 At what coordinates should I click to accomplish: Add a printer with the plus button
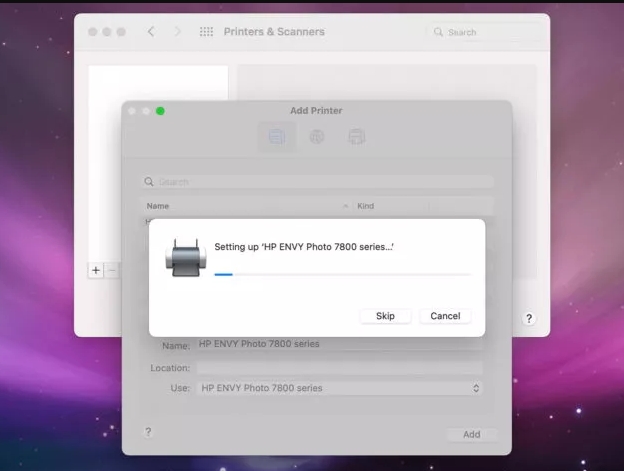click(x=96, y=271)
